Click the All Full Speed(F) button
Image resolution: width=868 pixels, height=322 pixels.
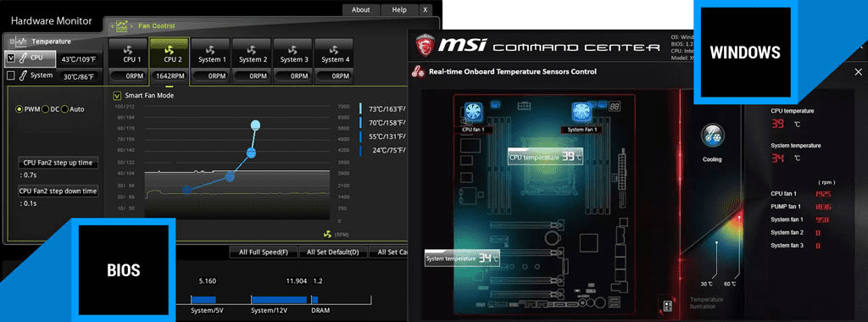click(x=264, y=253)
